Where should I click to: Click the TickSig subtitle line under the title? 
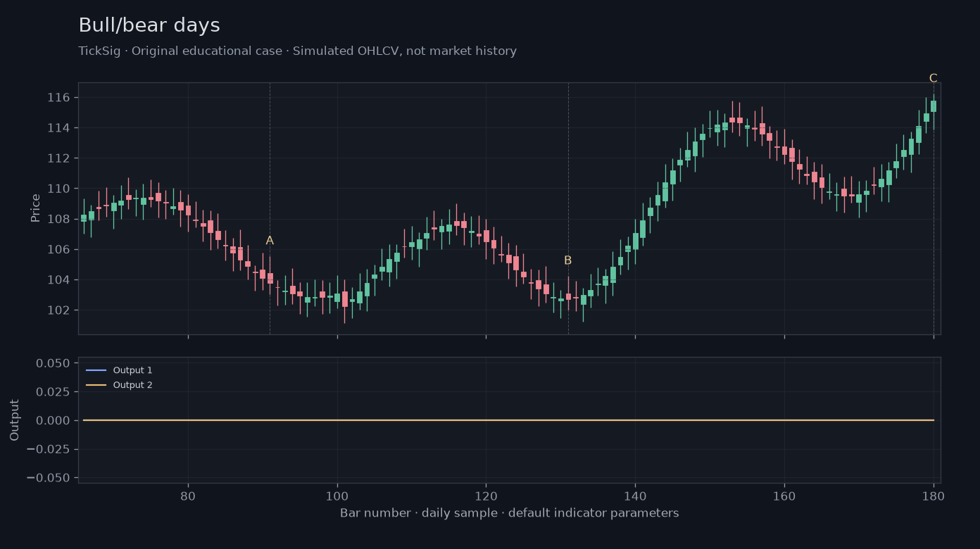[x=298, y=51]
